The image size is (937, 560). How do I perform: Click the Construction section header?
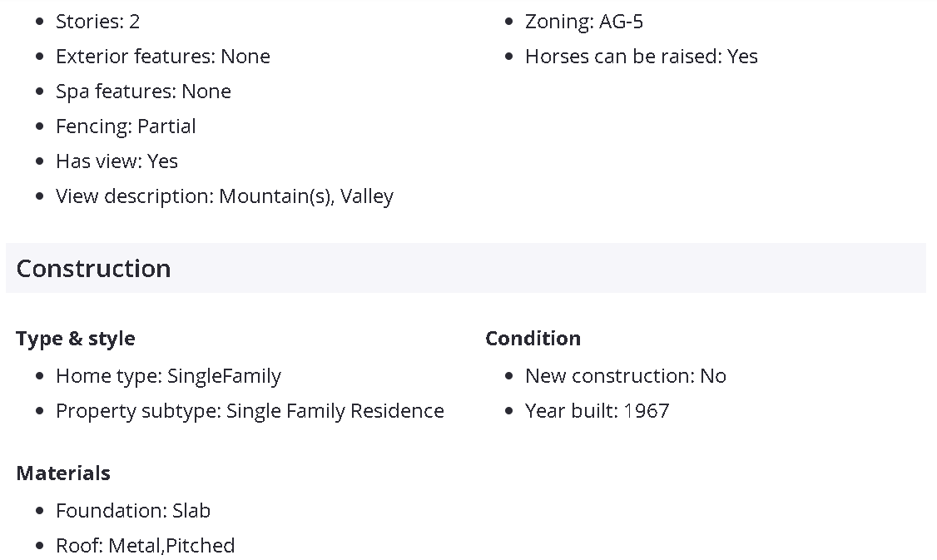pyautogui.click(x=93, y=269)
